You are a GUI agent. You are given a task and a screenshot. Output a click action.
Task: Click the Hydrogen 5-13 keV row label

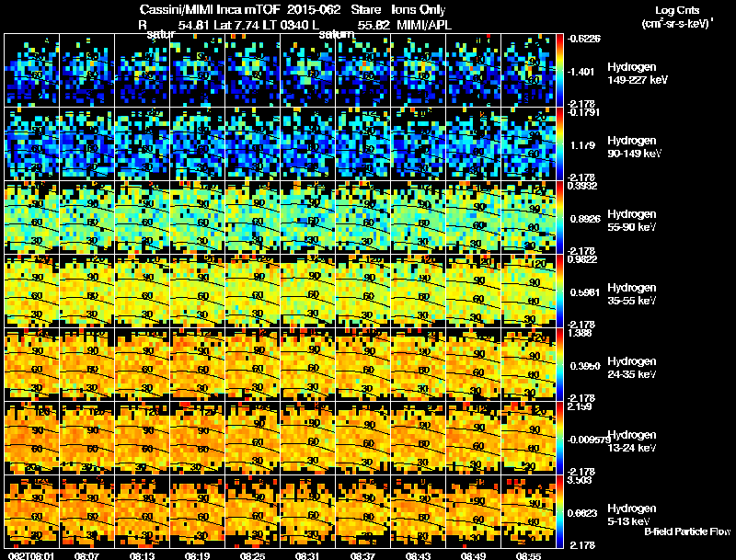coord(631,515)
